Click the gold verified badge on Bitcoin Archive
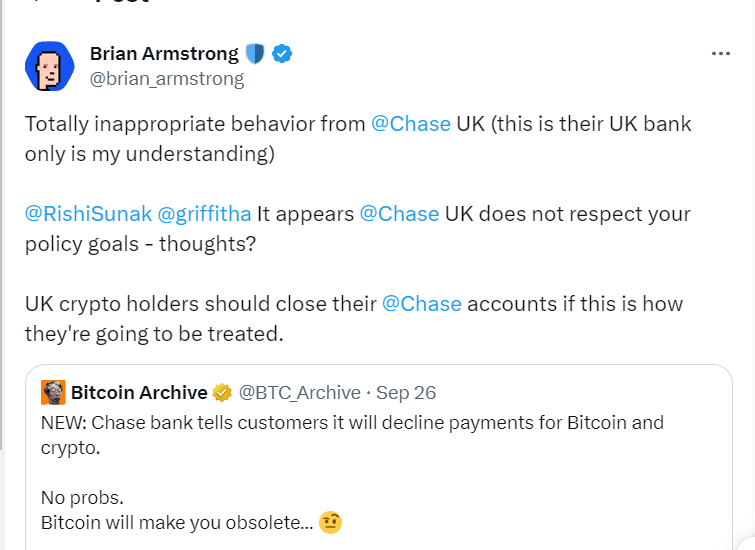The image size is (755, 550). coord(223,392)
